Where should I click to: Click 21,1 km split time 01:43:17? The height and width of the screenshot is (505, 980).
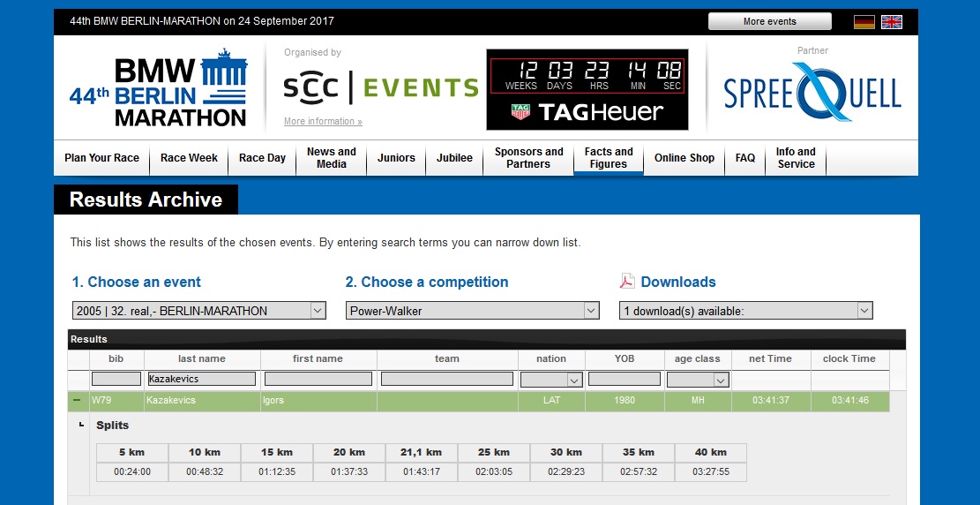(x=422, y=471)
